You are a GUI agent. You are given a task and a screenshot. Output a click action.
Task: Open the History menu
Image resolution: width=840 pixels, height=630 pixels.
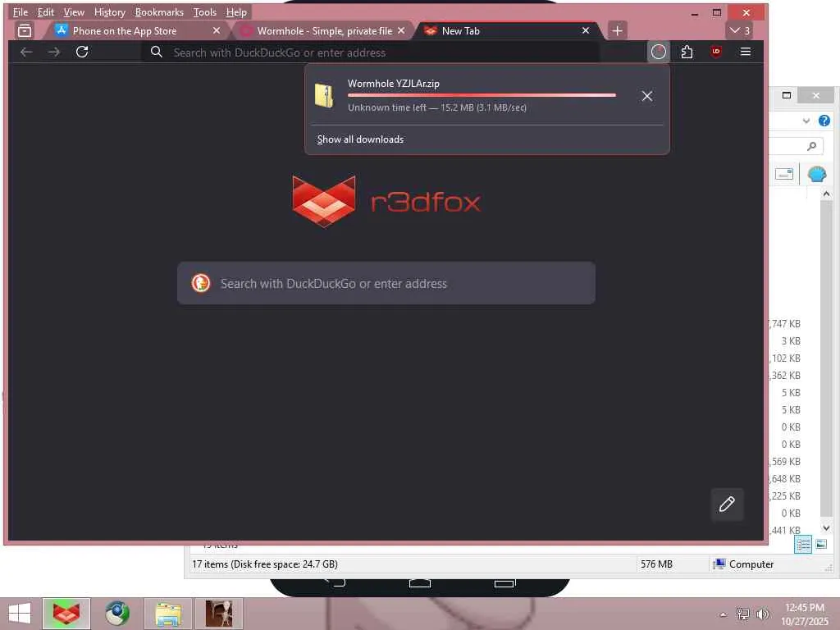(x=109, y=11)
